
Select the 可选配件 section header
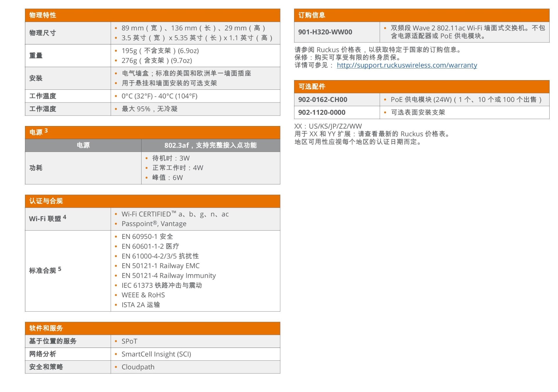pos(422,87)
